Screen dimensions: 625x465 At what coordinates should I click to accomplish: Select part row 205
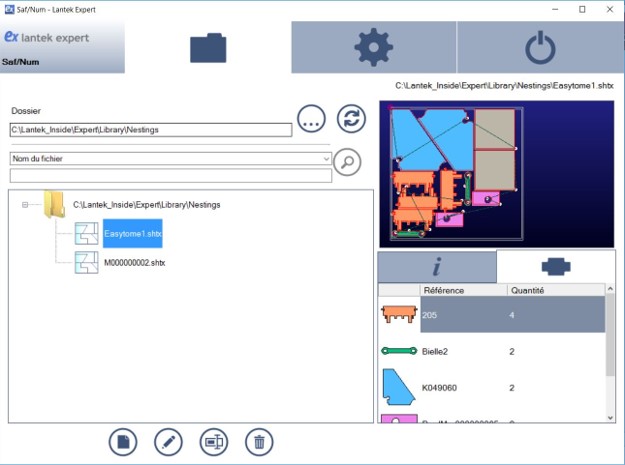click(x=491, y=314)
